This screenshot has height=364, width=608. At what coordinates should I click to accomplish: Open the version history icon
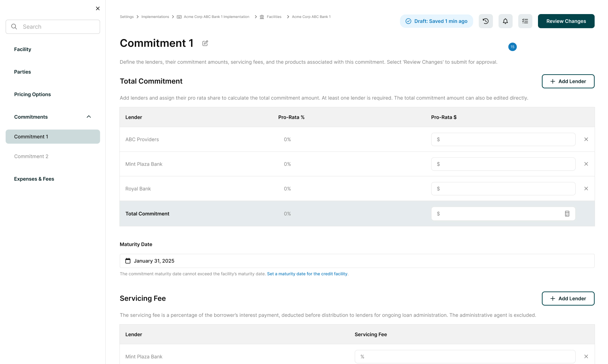click(486, 21)
